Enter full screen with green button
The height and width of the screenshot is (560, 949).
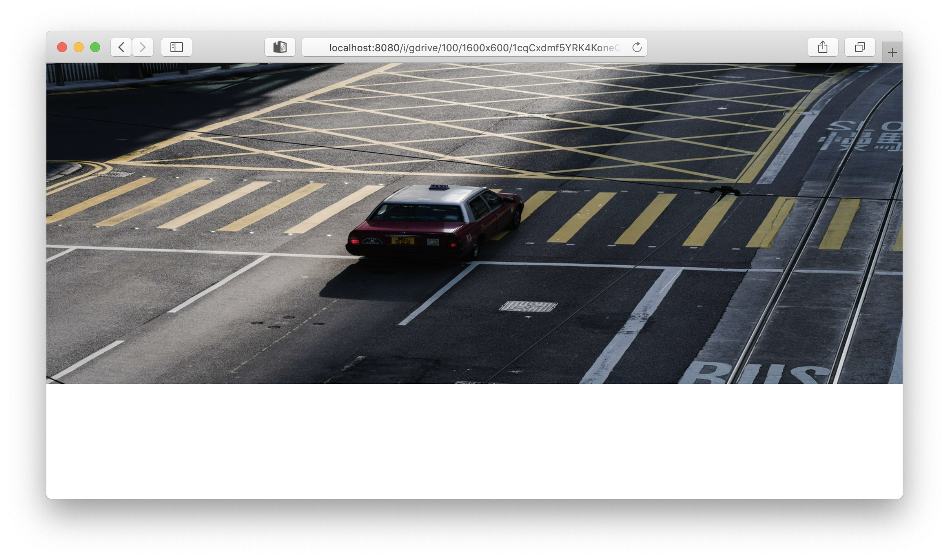(95, 47)
